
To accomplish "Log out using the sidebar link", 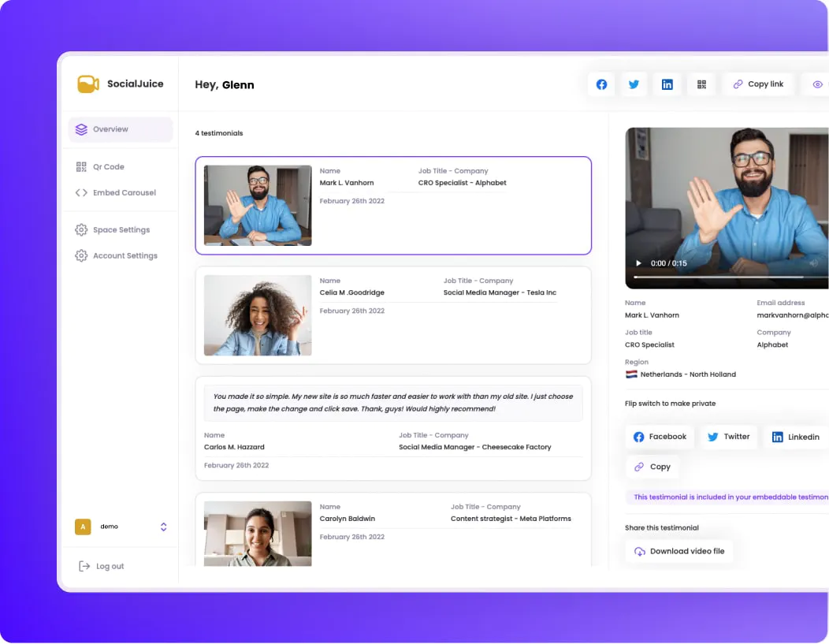I will tap(110, 566).
